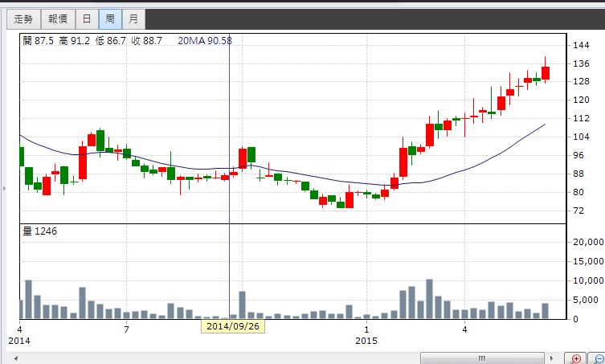Click the latest red candlestick near 136
605x364 pixels.
coord(546,72)
